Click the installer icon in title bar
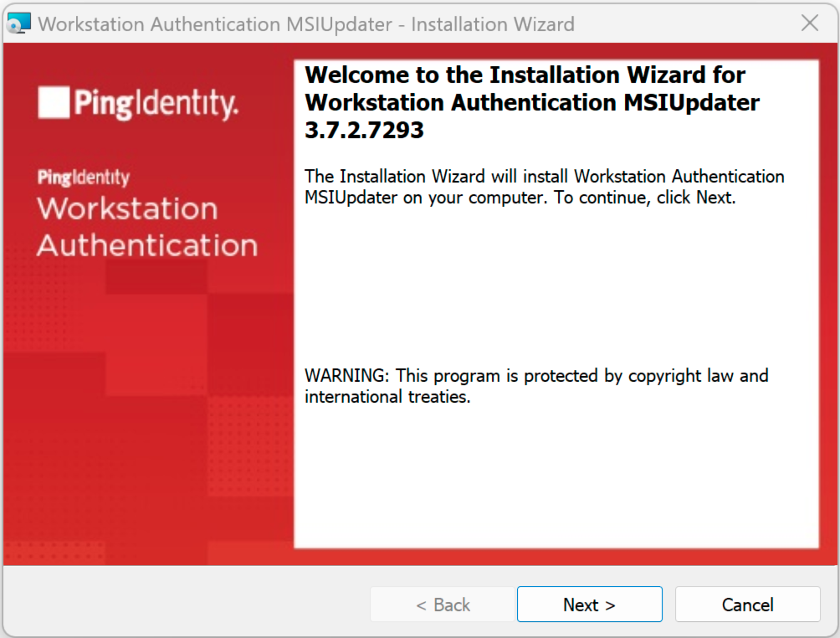Viewport: 840px width, 638px height. tap(18, 23)
